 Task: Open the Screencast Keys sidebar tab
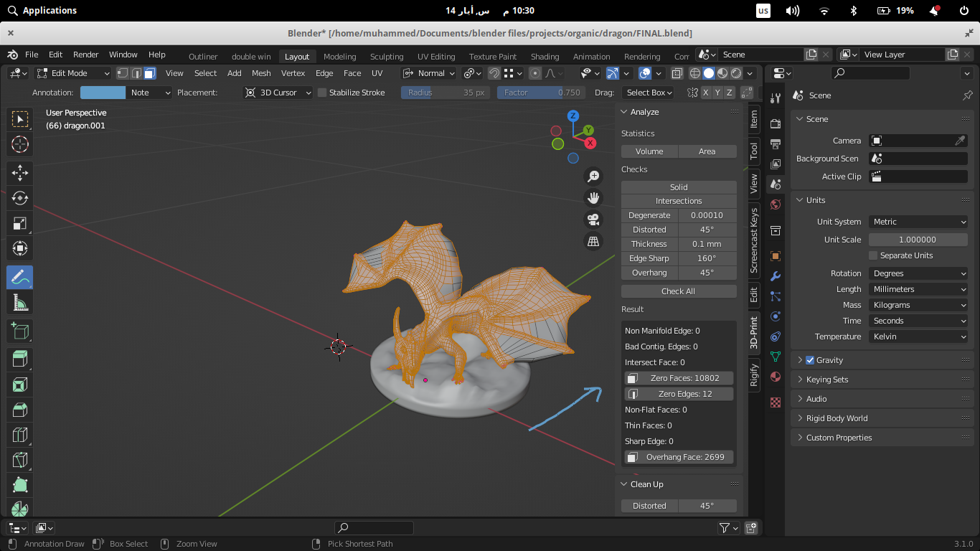click(x=754, y=241)
